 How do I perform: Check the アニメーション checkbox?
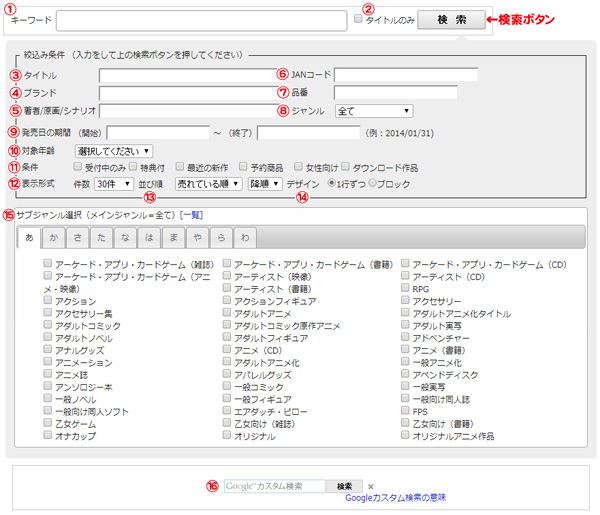click(x=47, y=361)
